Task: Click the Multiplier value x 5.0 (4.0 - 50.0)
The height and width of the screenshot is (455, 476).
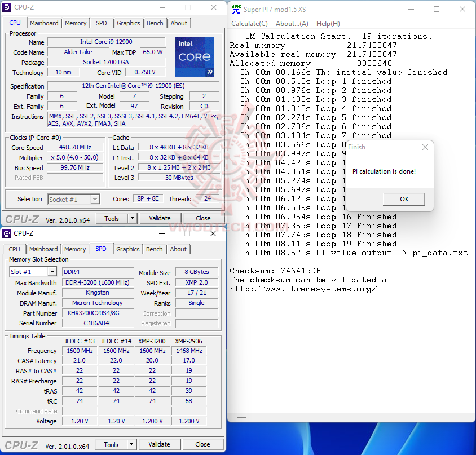Action: (x=75, y=157)
